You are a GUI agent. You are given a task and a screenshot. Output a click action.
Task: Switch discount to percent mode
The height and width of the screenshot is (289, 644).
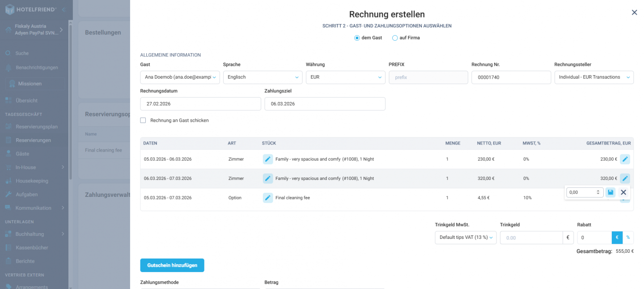(628, 238)
